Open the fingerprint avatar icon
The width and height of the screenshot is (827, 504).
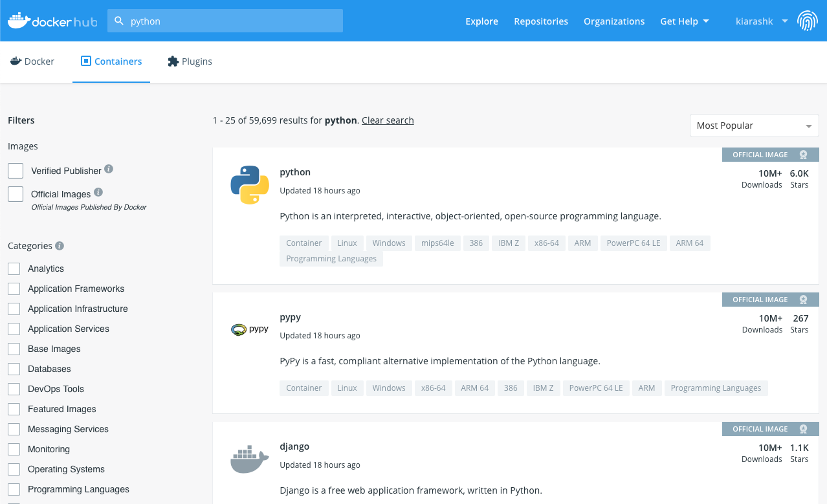point(807,21)
